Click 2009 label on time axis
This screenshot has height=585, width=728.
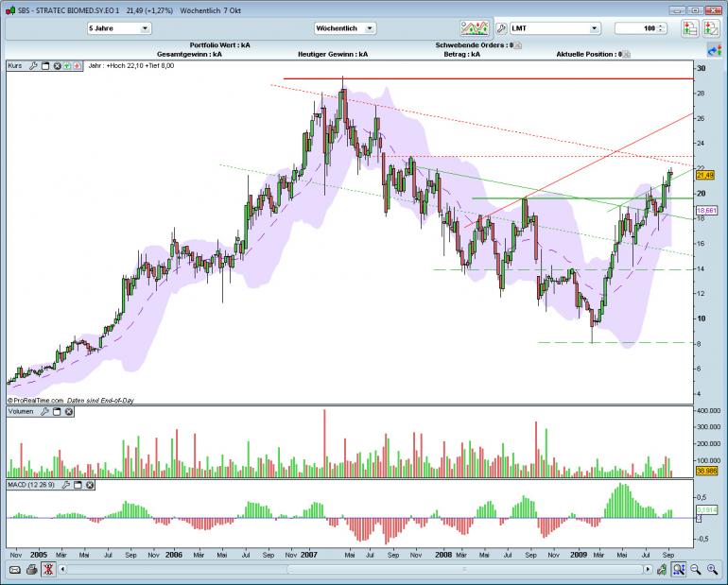click(x=579, y=555)
